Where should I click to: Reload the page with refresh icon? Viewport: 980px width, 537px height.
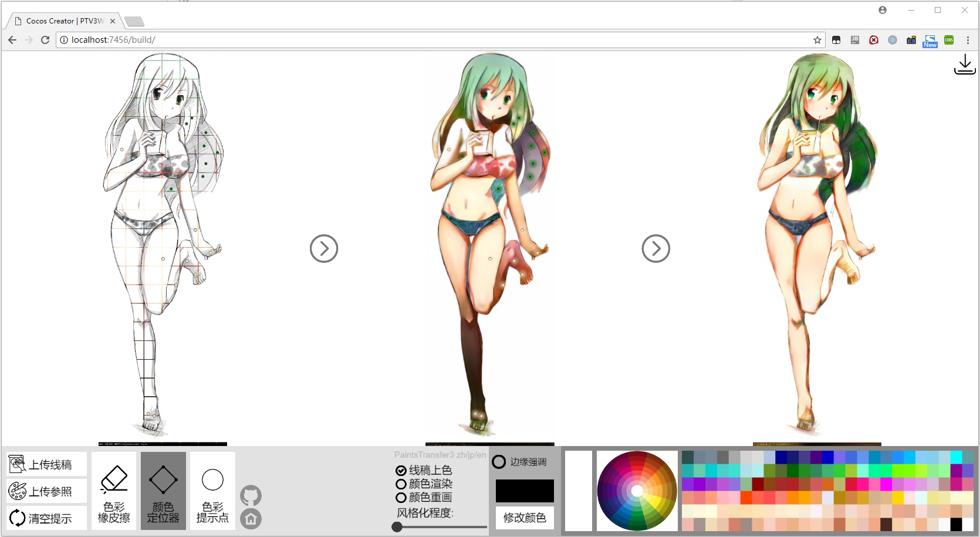[x=45, y=40]
